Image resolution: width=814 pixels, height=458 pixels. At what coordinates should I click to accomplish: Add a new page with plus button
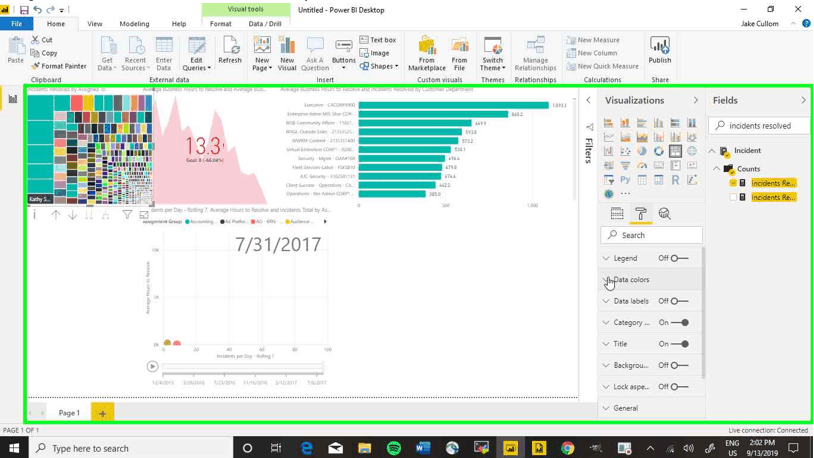tap(102, 413)
